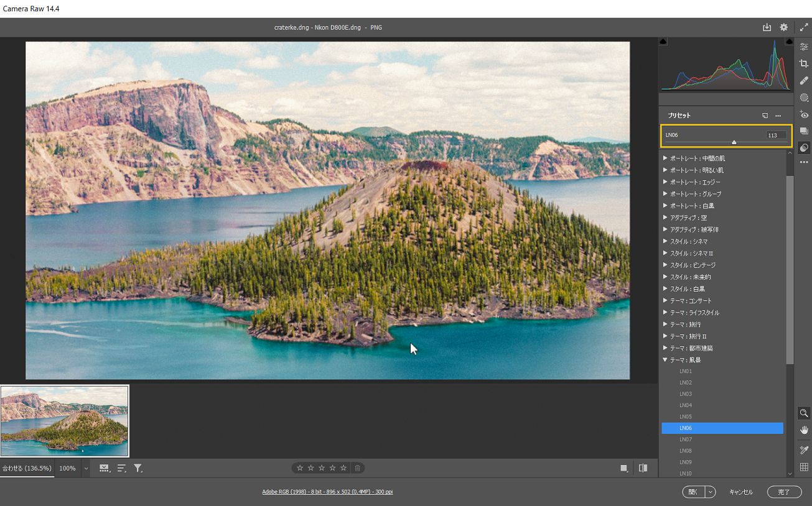Select the Red Eye removal tool
812x506 pixels.
pos(804,114)
